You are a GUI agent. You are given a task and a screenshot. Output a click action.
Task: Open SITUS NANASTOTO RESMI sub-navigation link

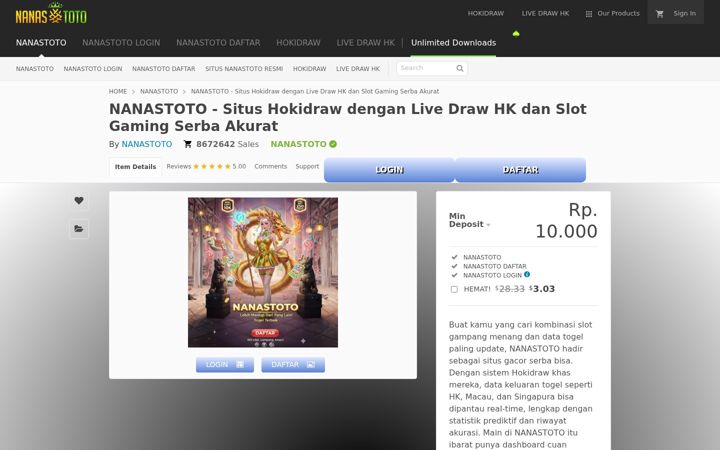(244, 69)
